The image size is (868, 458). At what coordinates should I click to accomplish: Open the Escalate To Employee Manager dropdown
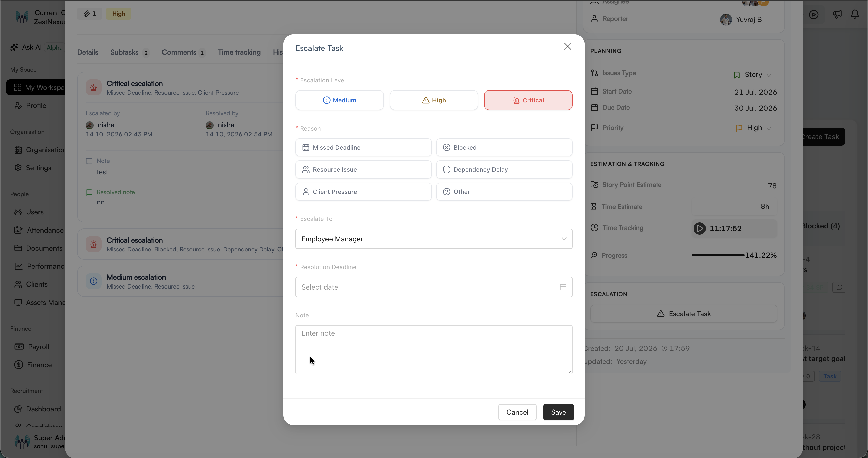pyautogui.click(x=434, y=239)
